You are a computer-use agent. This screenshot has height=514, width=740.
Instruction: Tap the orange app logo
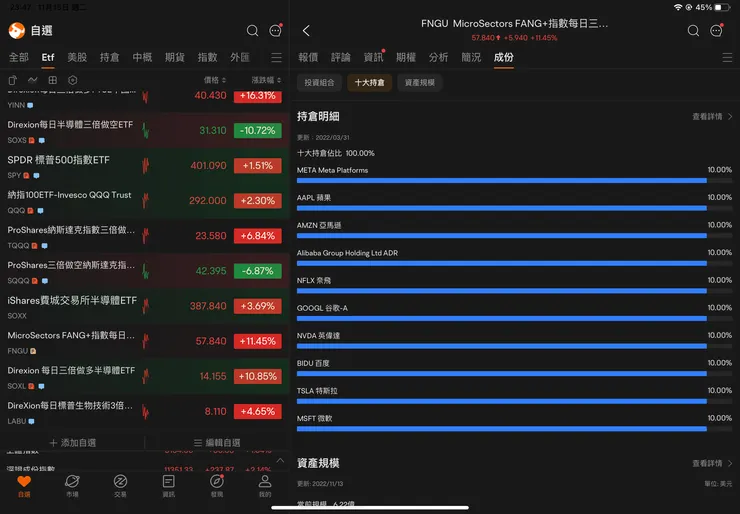[x=17, y=31]
